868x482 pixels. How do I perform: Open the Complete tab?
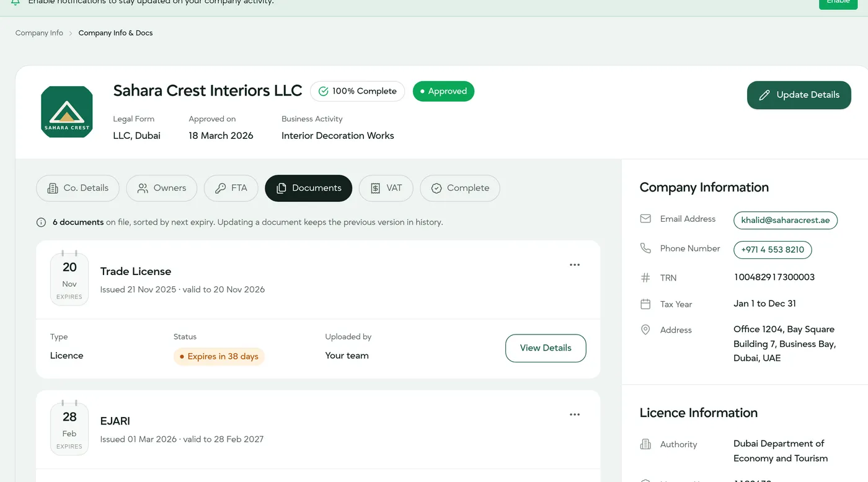click(x=460, y=188)
